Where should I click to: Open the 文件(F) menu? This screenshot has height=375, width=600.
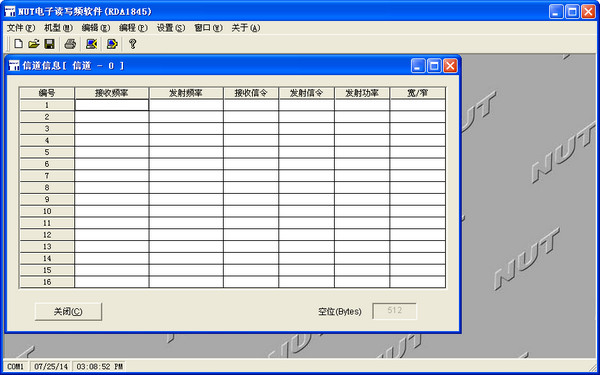click(x=21, y=28)
